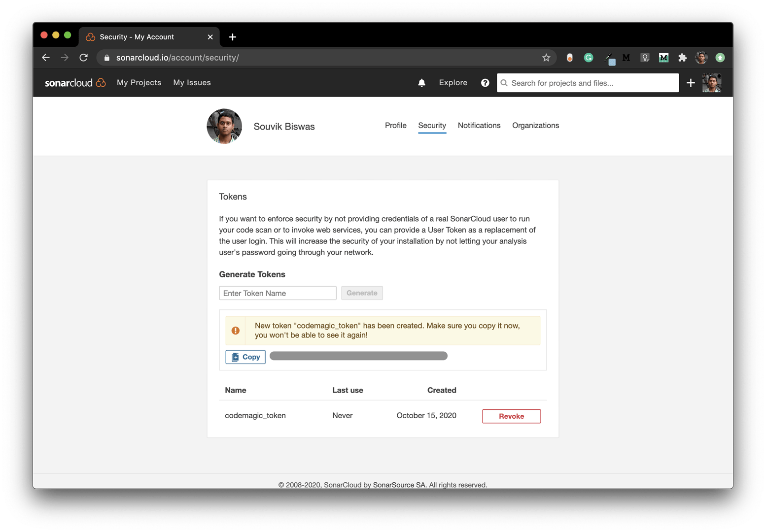Click the help question mark icon
Screen dimensions: 766x532
[x=485, y=83]
